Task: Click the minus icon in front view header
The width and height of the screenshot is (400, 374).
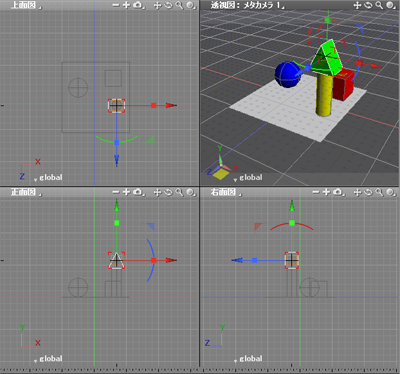Action: pyautogui.click(x=116, y=192)
